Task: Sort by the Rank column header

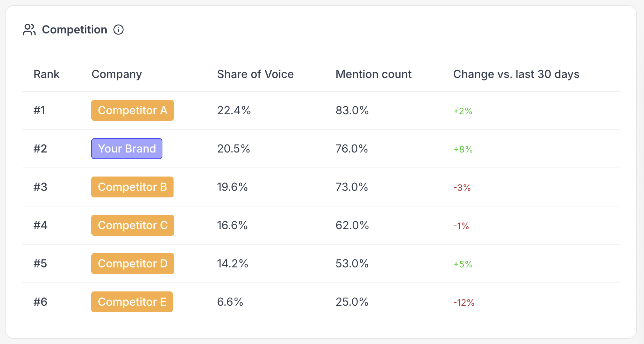Action: tap(46, 74)
